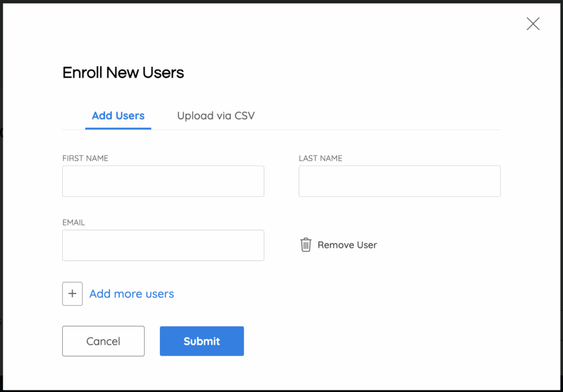The height and width of the screenshot is (392, 563).
Task: Click the trash can icon
Action: 306,245
